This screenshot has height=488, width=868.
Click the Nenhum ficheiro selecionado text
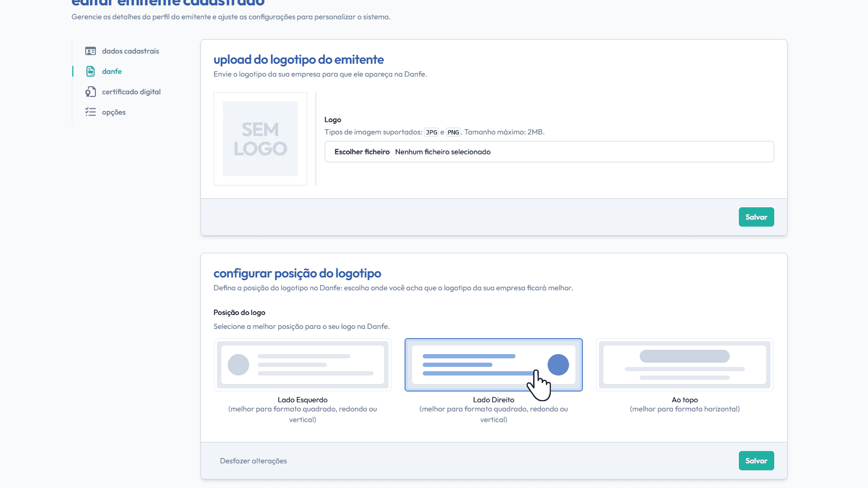(443, 152)
